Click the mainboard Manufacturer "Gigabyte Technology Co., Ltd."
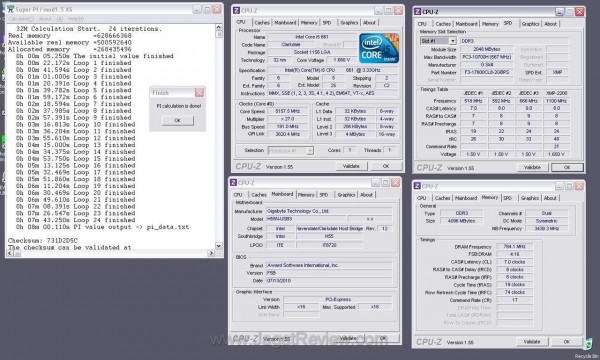Viewport: 600px width, 360px height. [x=329, y=211]
